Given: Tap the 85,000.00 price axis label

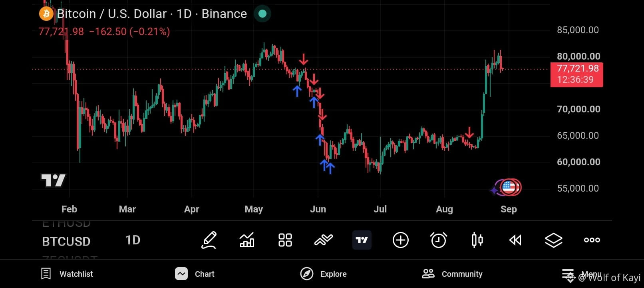Looking at the screenshot, I should (x=578, y=30).
